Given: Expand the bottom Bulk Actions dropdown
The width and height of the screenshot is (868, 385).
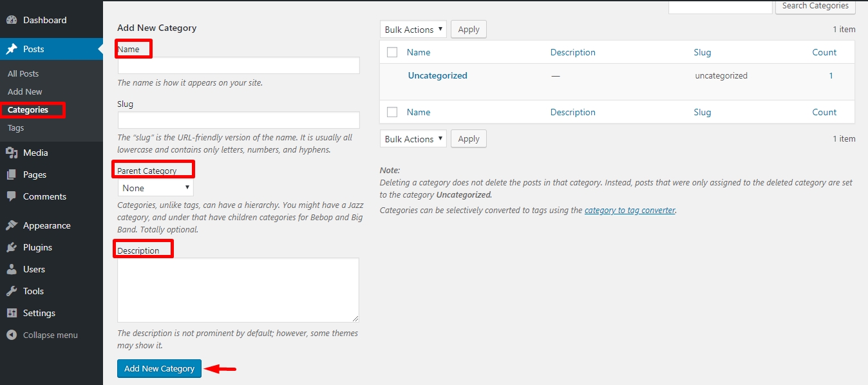Looking at the screenshot, I should pyautogui.click(x=413, y=139).
